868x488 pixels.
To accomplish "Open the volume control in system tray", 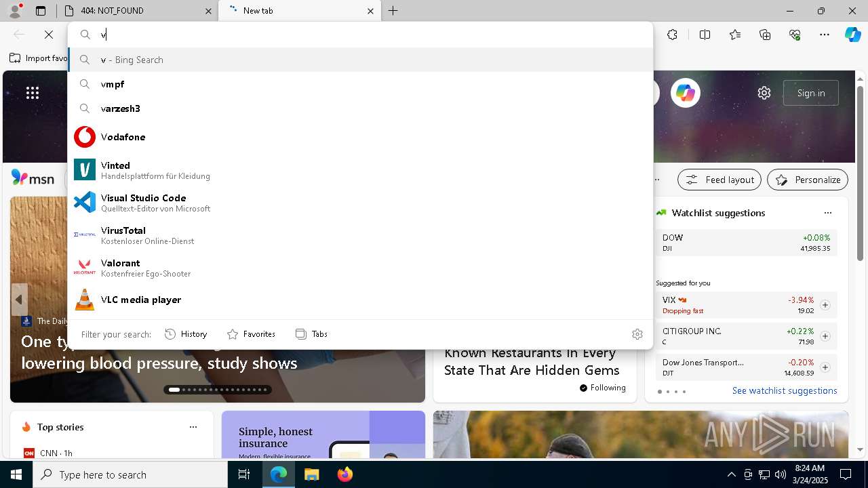I will point(780,474).
